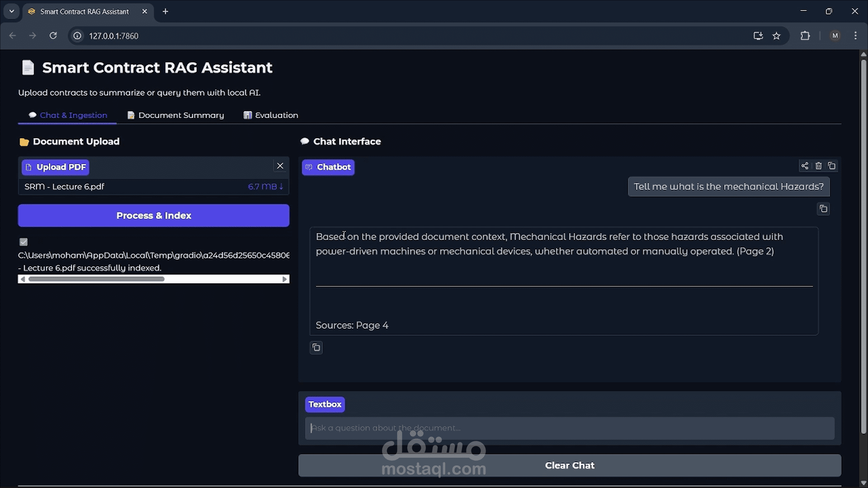868x488 pixels.
Task: Click the Clear Chat button
Action: click(x=570, y=465)
